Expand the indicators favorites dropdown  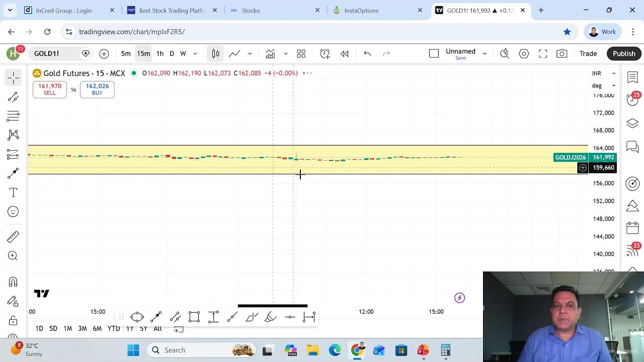(x=285, y=54)
